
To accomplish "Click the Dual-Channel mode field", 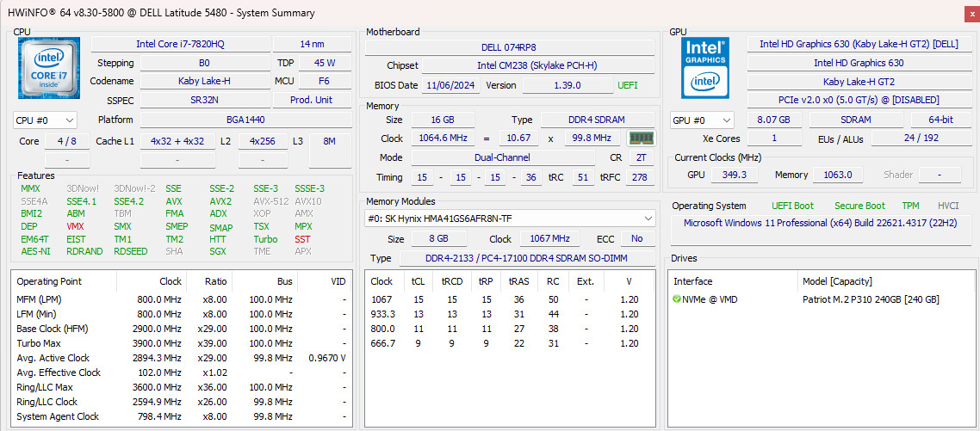I will click(503, 158).
